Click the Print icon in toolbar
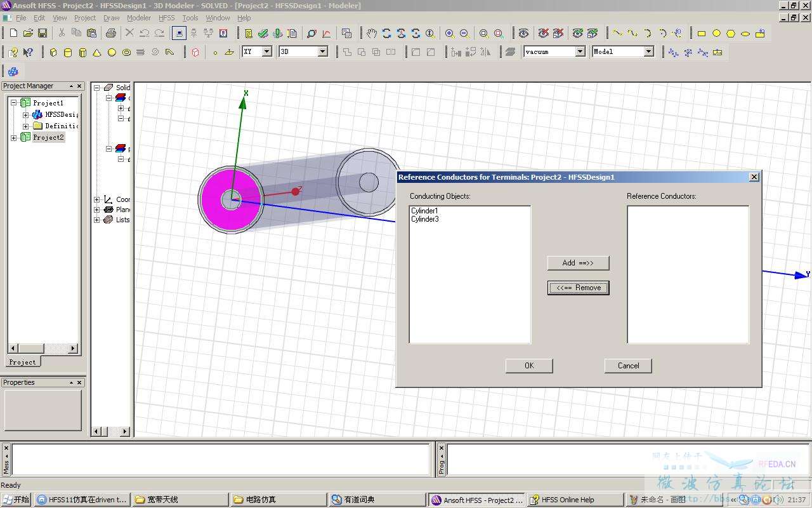The height and width of the screenshot is (508, 812). click(x=111, y=33)
